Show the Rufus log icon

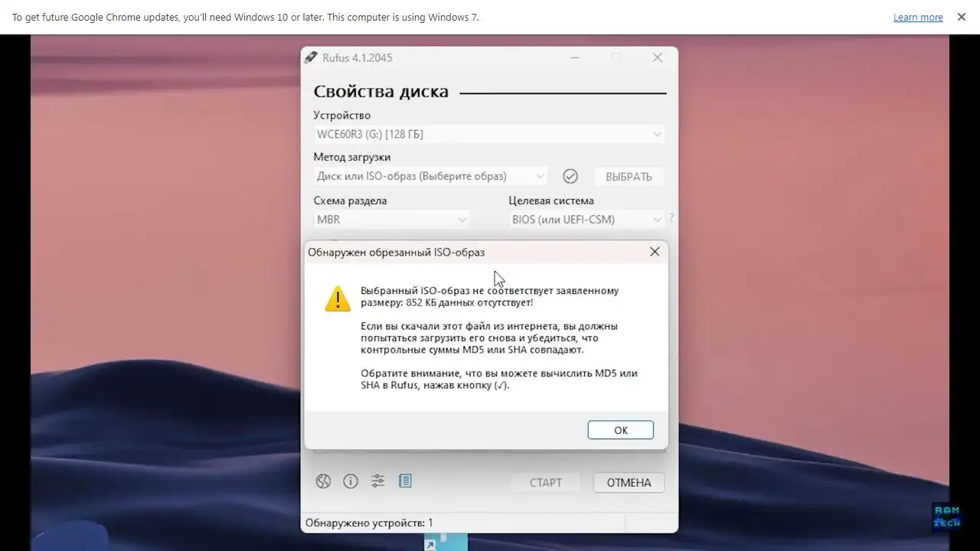(x=405, y=481)
